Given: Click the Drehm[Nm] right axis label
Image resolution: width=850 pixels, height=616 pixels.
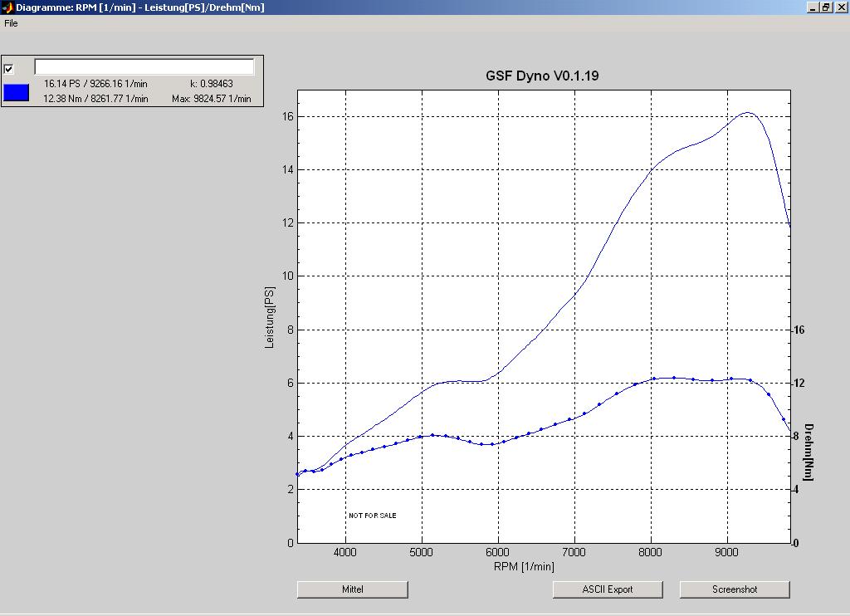Looking at the screenshot, I should pyautogui.click(x=808, y=452).
